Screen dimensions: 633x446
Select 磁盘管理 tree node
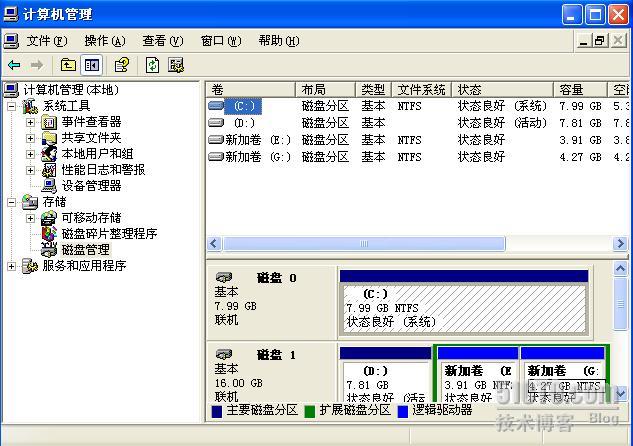click(x=85, y=250)
